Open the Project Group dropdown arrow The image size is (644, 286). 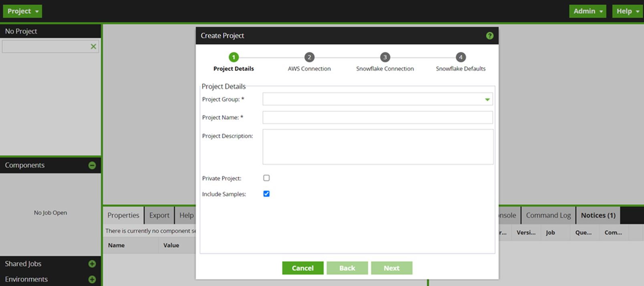coord(487,99)
